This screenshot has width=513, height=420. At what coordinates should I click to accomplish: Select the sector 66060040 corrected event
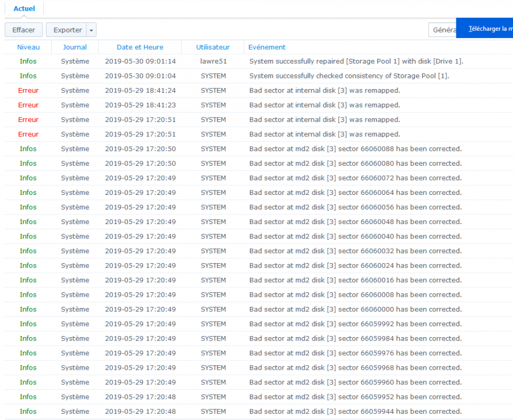point(259,236)
